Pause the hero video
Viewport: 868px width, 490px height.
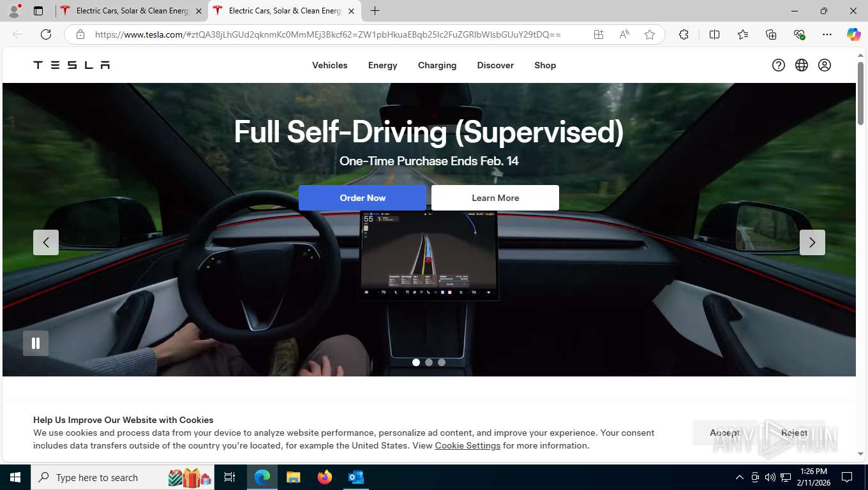point(36,343)
